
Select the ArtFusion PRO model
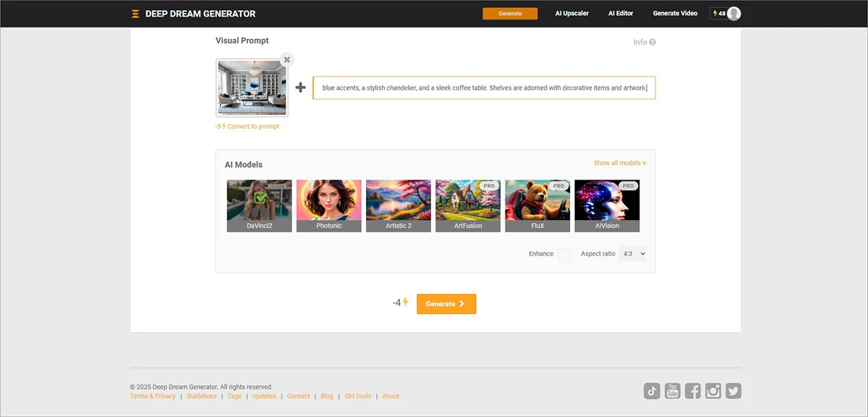[468, 206]
